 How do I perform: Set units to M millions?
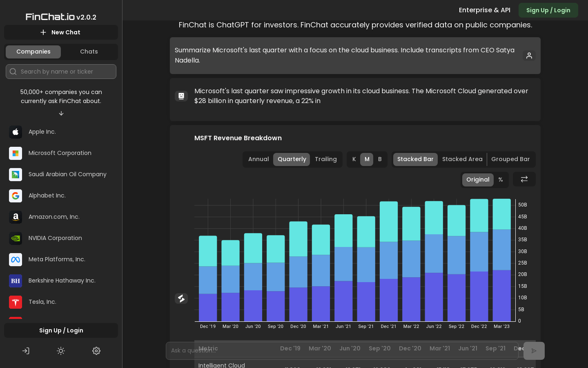pos(367,159)
